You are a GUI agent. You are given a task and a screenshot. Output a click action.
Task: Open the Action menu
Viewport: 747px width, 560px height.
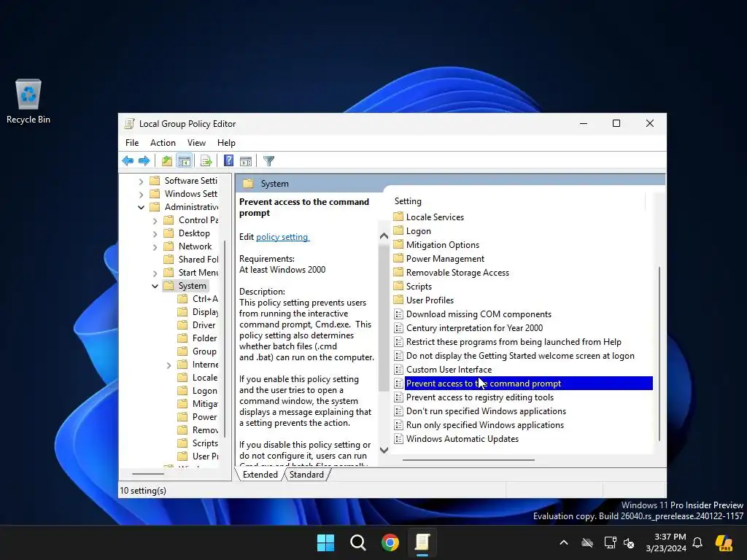(163, 143)
